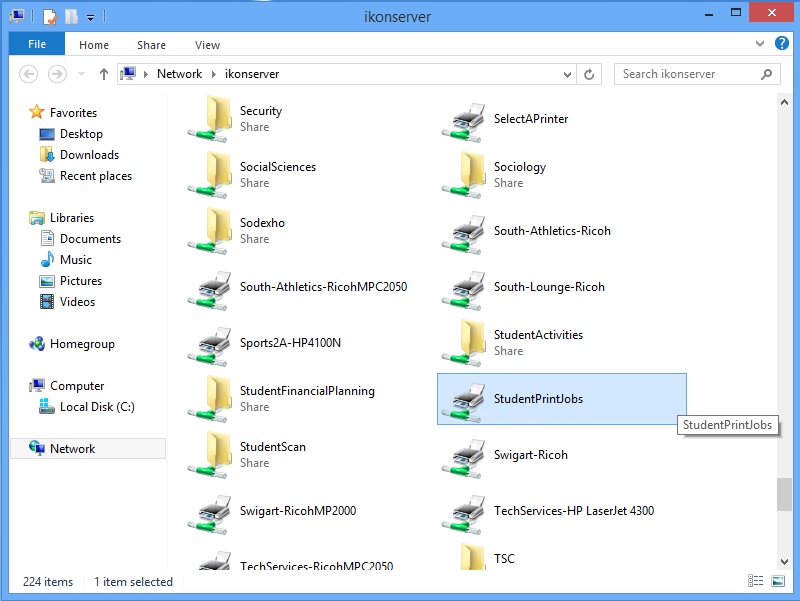Select Local Disk (C:) in navigation pane

[97, 407]
